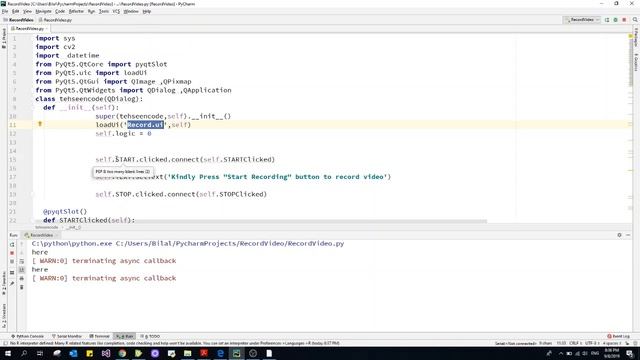Toggle scroll to end in Run console
640x360 pixels.
coord(22,270)
